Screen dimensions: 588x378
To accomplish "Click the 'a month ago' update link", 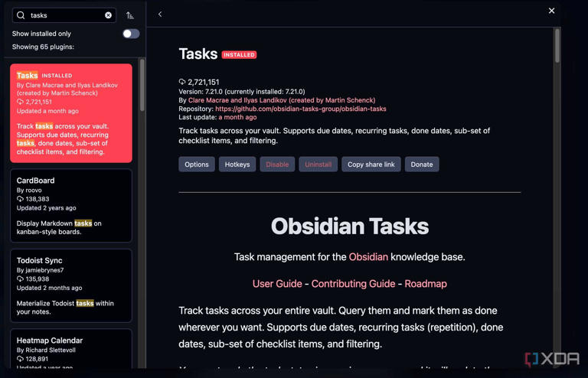I will click(x=238, y=117).
